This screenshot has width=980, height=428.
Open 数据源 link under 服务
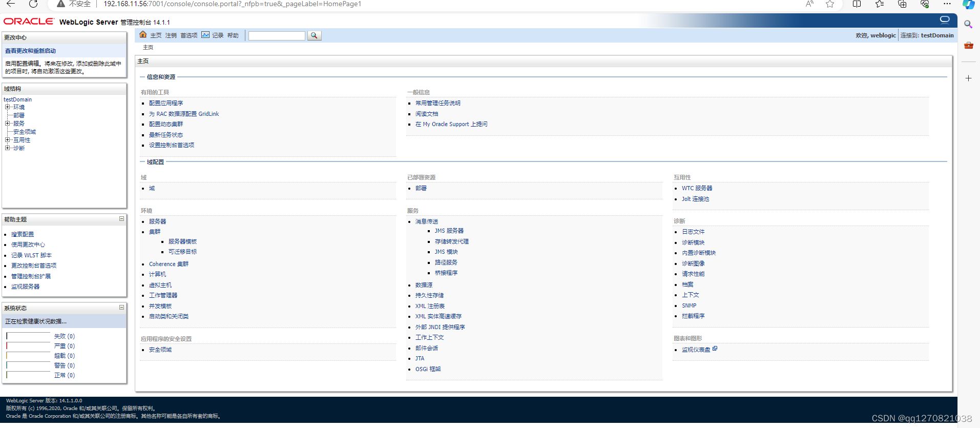424,285
